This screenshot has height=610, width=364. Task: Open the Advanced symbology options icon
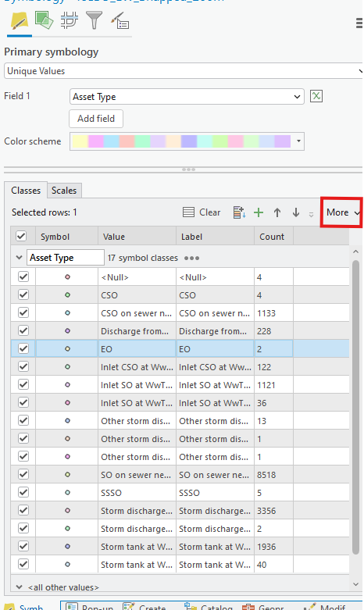(120, 20)
